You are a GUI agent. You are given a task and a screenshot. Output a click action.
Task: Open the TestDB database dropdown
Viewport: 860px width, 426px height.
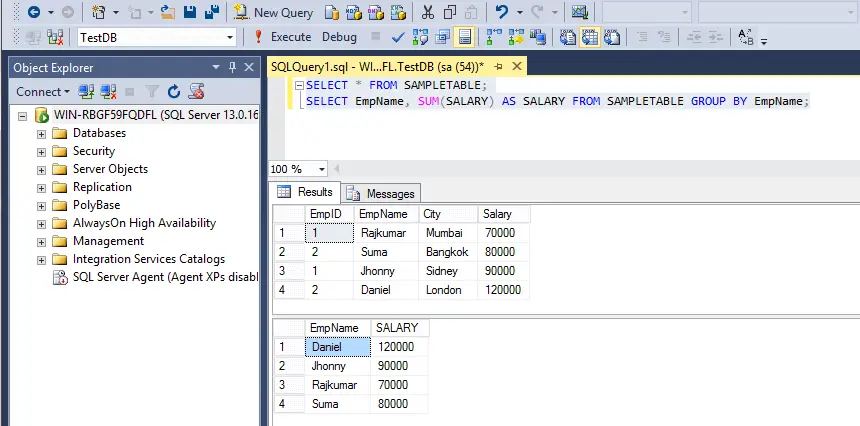(230, 38)
